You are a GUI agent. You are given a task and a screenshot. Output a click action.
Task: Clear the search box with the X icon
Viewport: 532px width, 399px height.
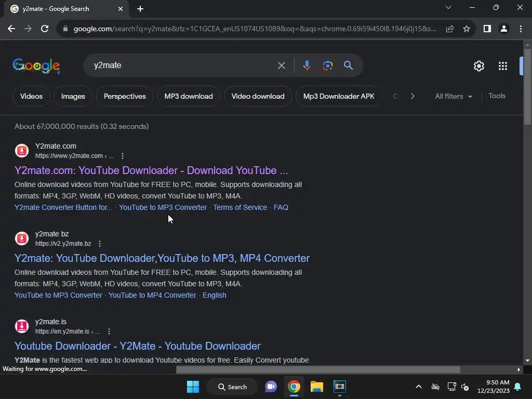pos(281,65)
